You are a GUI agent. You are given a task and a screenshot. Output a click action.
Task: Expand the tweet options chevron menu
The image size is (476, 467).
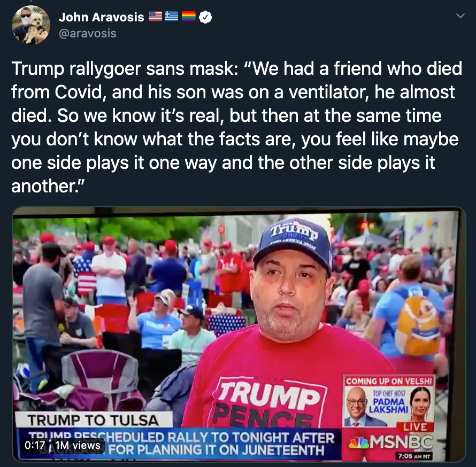460,16
